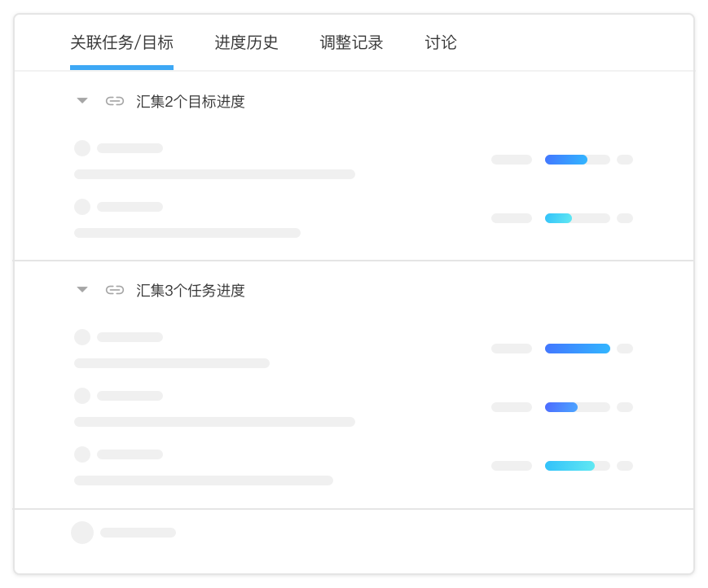Click the large avatar in the bottom footer row

[x=82, y=533]
